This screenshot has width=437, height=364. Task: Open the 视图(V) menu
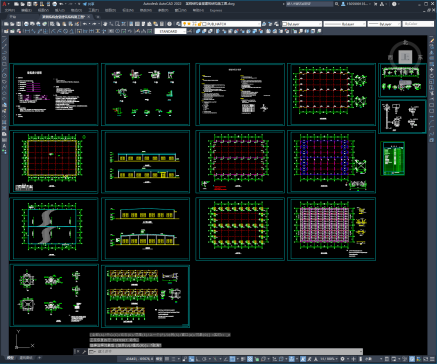(43, 10)
